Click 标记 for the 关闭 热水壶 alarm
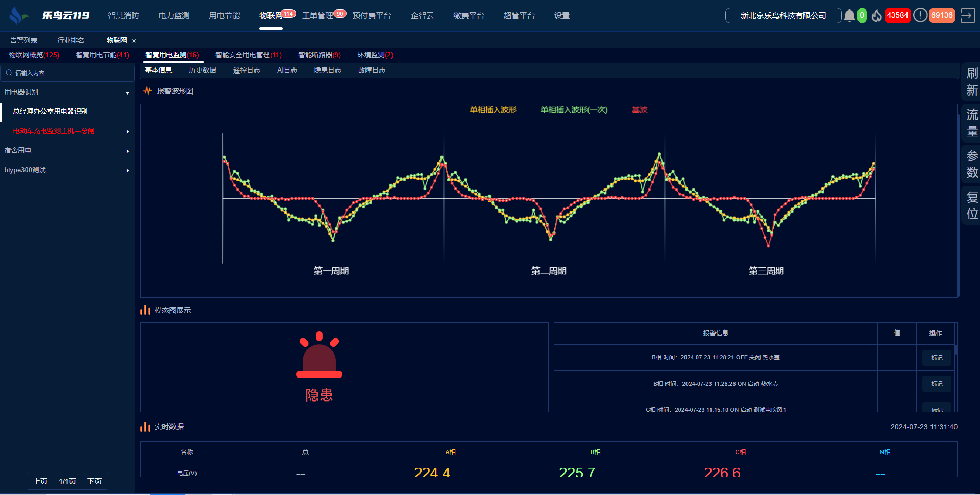 [x=936, y=358]
